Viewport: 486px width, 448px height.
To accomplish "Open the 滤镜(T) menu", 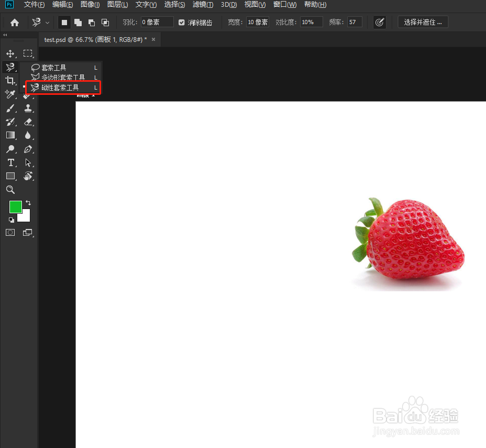I will pos(203,5).
